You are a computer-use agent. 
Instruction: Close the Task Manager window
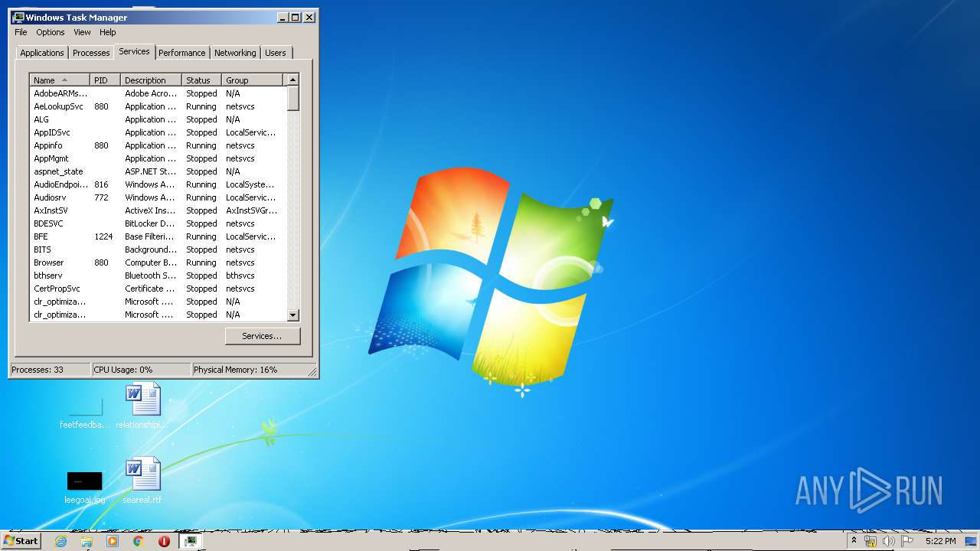point(309,17)
